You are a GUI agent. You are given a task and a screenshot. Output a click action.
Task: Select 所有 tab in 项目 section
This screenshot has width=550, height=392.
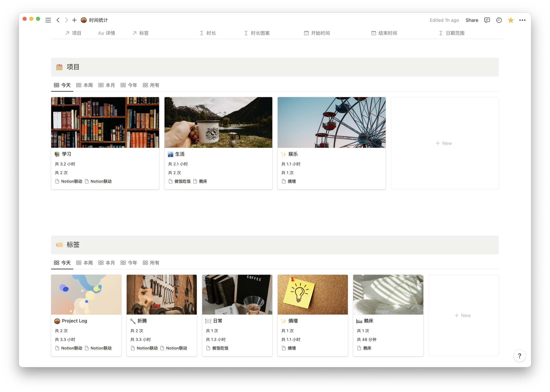pos(151,85)
